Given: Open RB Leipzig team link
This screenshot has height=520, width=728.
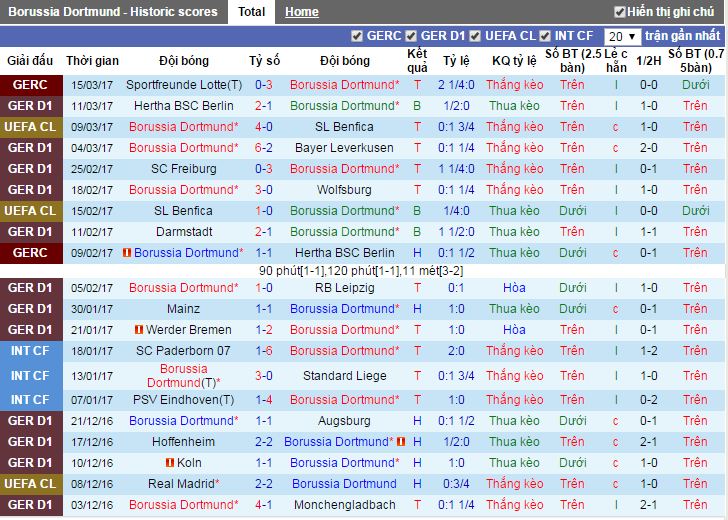Looking at the screenshot, I should point(344,288).
